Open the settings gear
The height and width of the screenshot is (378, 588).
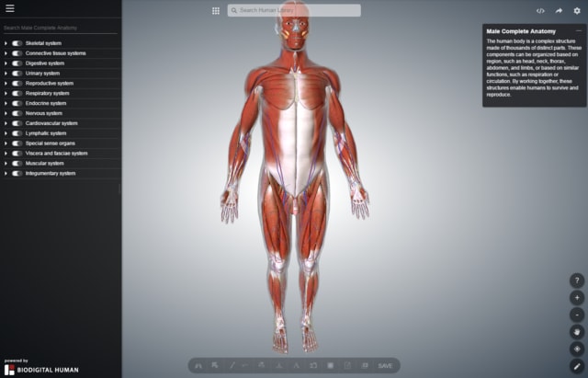coord(577,11)
